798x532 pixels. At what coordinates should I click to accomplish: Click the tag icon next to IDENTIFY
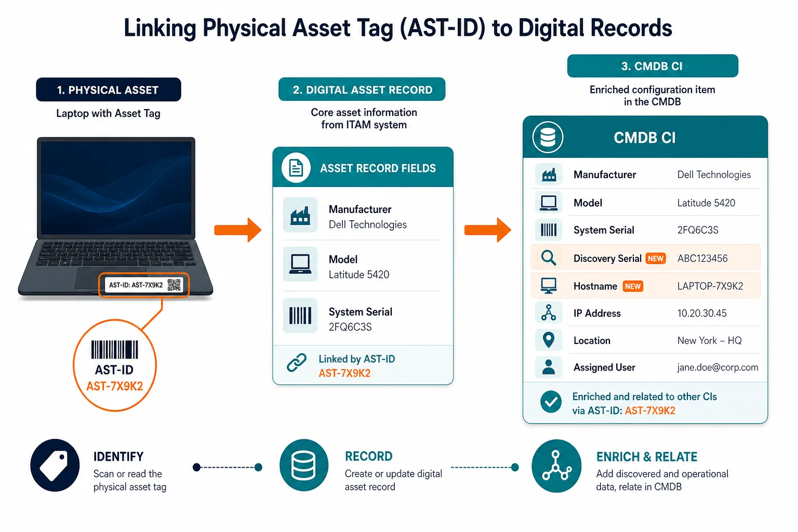[x=55, y=465]
